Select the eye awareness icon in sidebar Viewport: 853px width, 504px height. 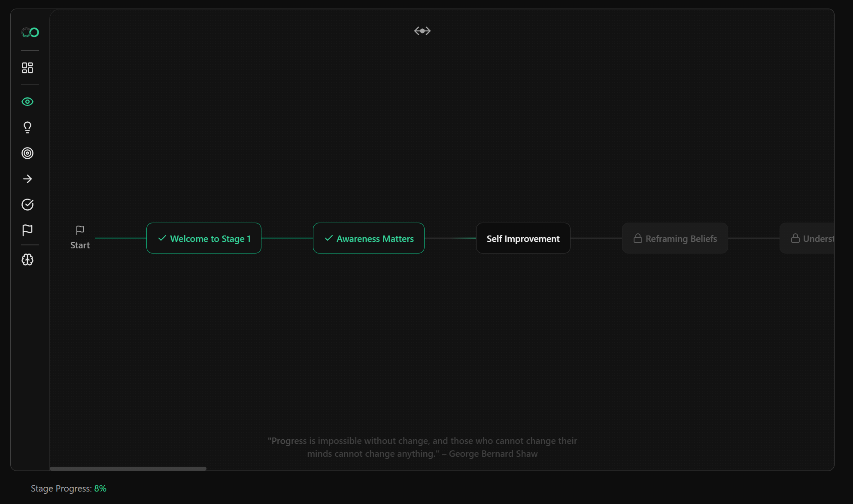pos(27,102)
